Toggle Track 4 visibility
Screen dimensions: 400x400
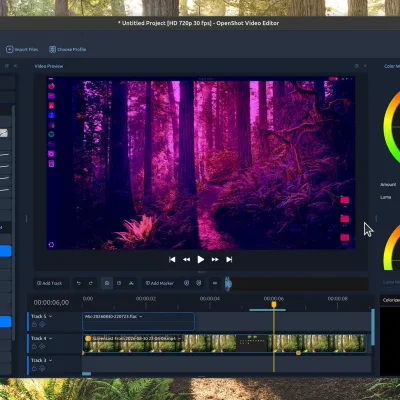click(x=42, y=346)
